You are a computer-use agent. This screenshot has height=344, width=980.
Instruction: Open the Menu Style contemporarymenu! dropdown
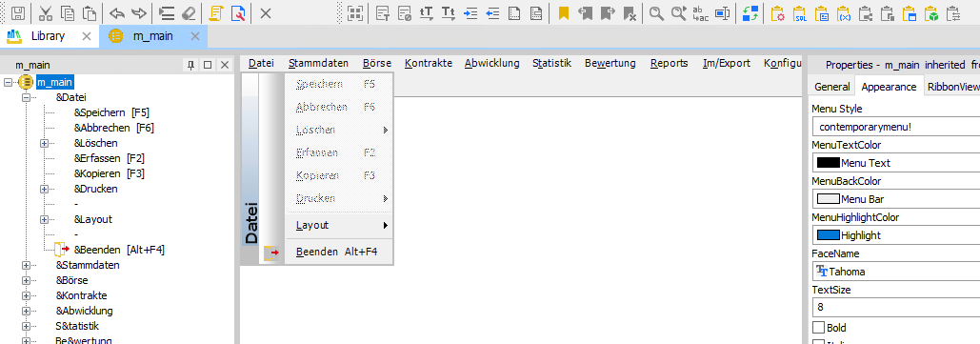click(x=896, y=127)
